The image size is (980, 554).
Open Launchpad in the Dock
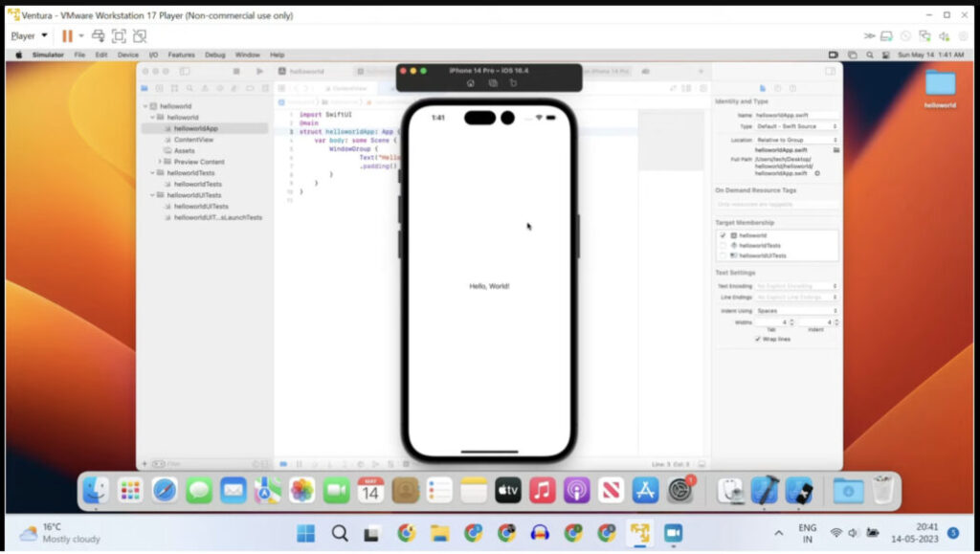[130, 491]
